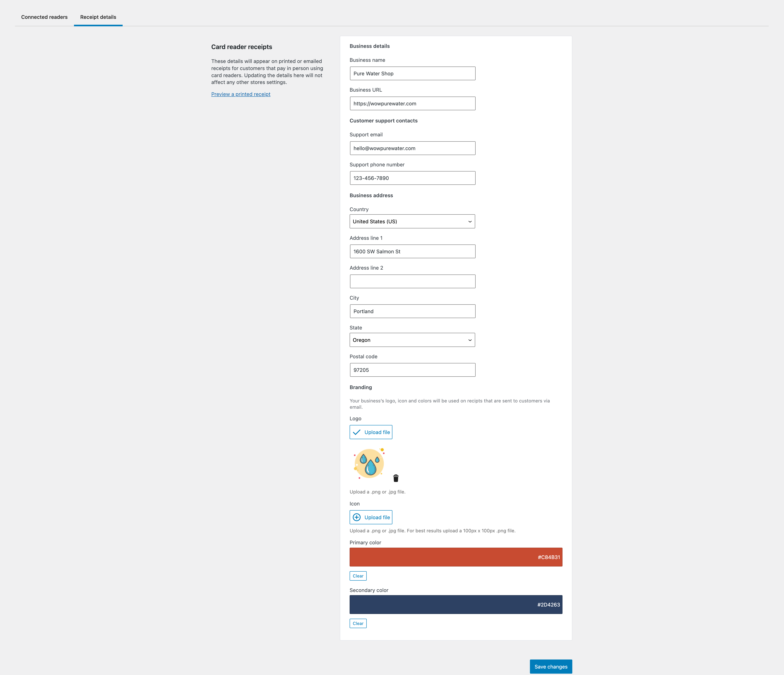Clear the primary color

pyautogui.click(x=358, y=576)
